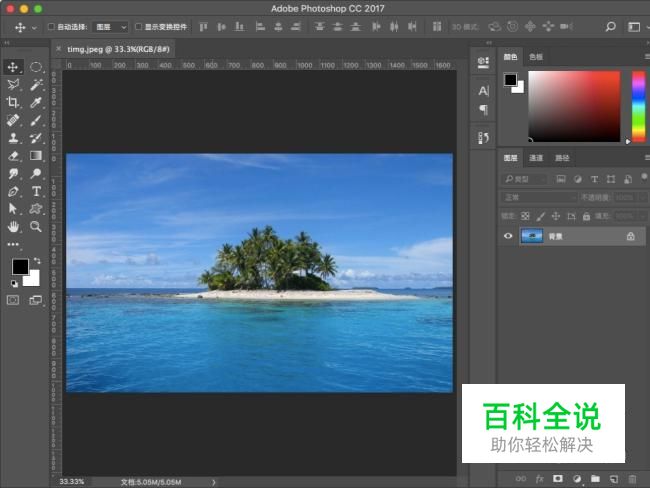
Task: Select the Hand tool
Action: (13, 227)
